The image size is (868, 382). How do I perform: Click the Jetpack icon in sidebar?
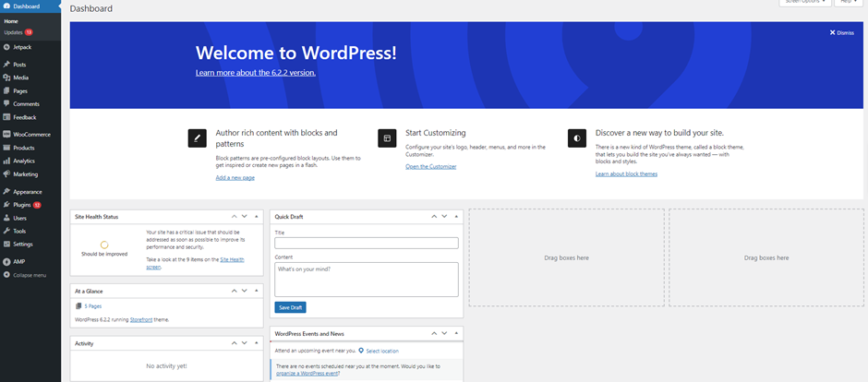coord(6,46)
